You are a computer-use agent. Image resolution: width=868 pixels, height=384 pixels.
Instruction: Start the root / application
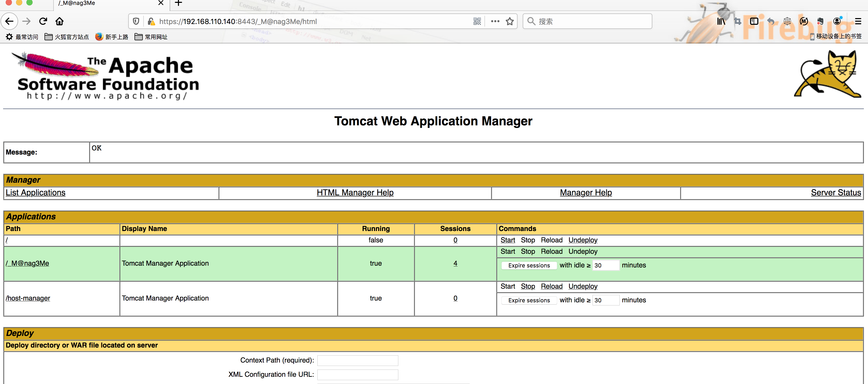point(507,240)
